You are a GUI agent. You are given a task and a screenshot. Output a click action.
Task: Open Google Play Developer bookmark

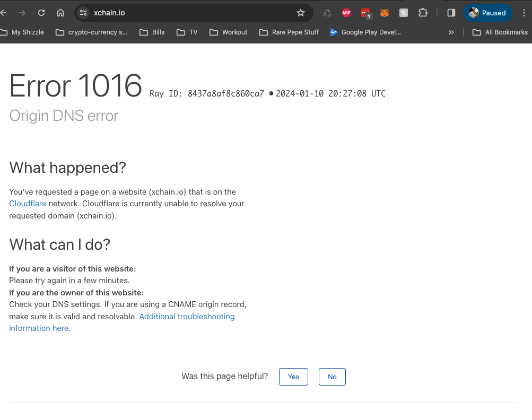[365, 32]
